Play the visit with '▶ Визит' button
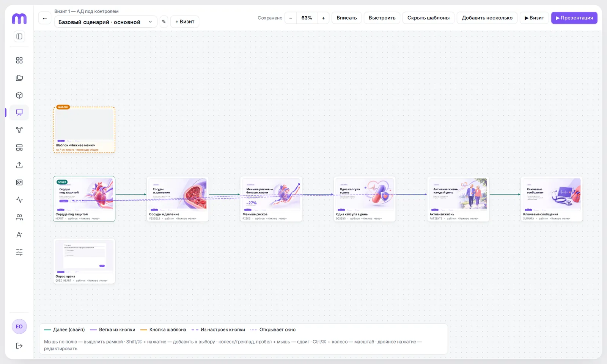The image size is (607, 364). coord(534,18)
